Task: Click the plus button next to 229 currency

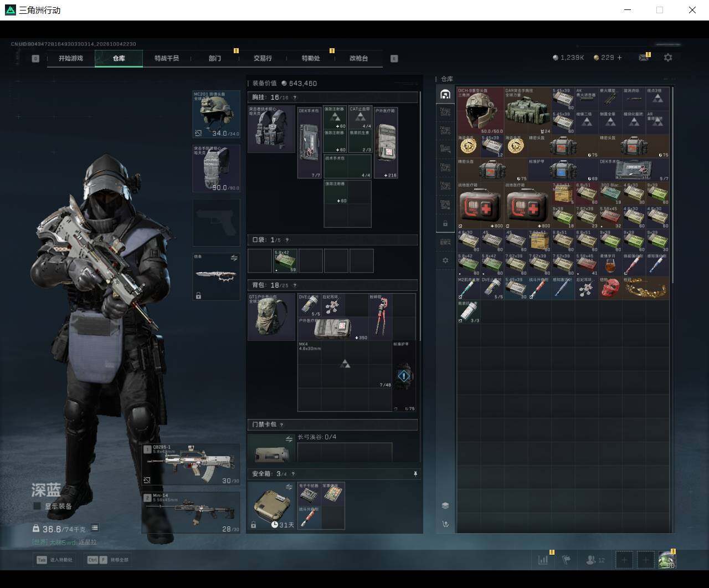Action: click(x=619, y=58)
